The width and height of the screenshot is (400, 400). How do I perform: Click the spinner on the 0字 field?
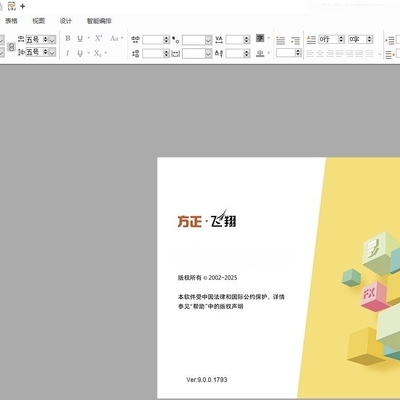pos(370,39)
